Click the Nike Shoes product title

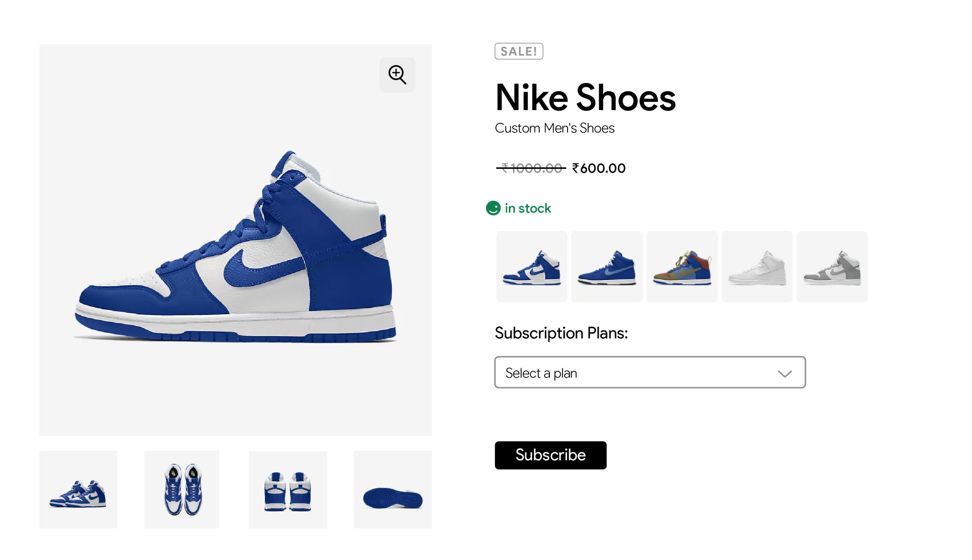point(585,97)
